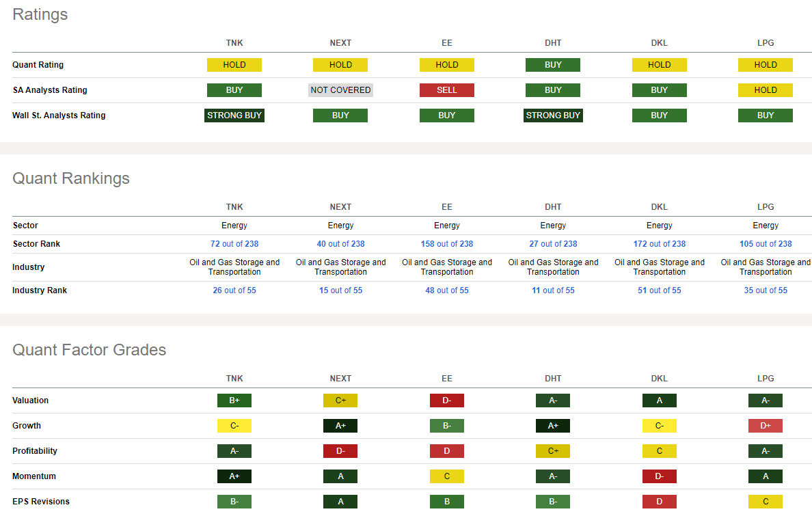The width and height of the screenshot is (812, 516).
Task: Click NOT COVERED label under NEXT
Action: pyautogui.click(x=340, y=90)
